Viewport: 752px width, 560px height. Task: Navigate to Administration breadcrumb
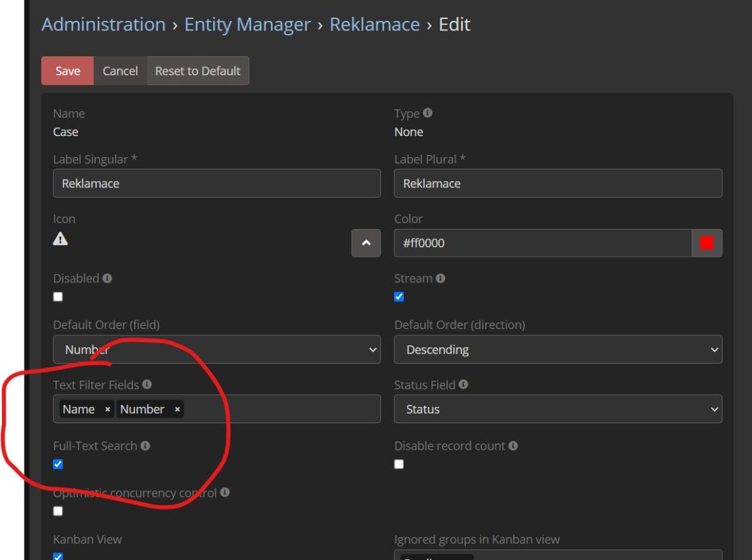point(104,25)
